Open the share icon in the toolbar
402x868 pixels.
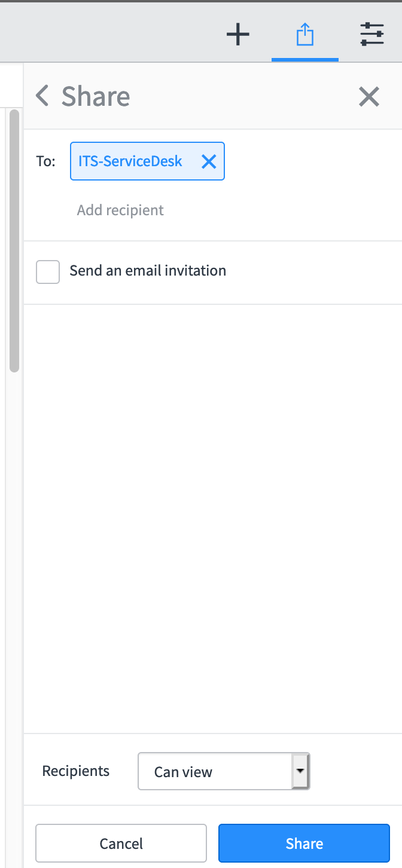pyautogui.click(x=305, y=35)
